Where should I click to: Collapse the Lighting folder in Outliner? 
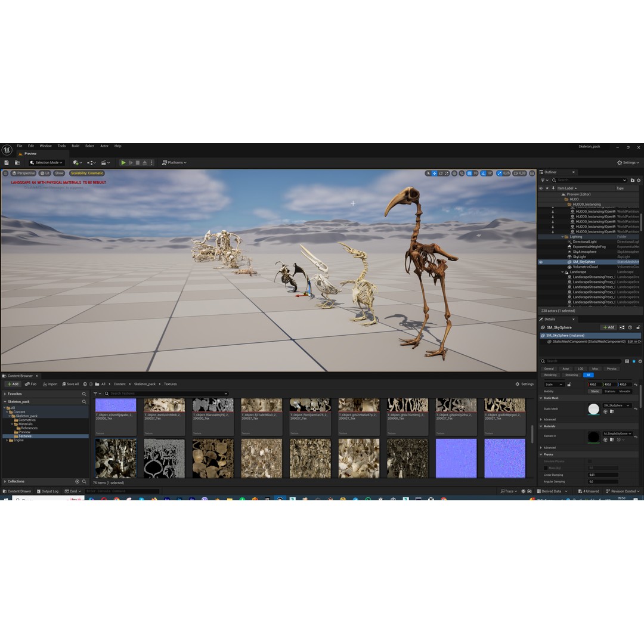click(563, 237)
